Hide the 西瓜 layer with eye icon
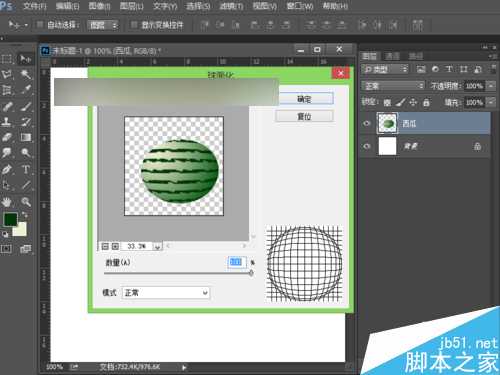 pos(367,123)
